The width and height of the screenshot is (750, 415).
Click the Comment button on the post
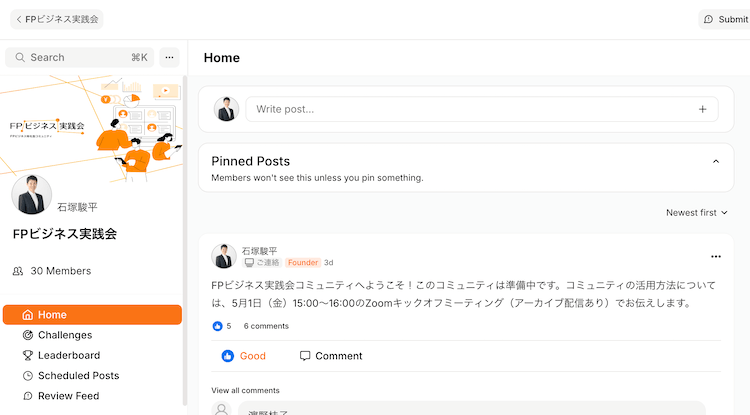coord(331,356)
